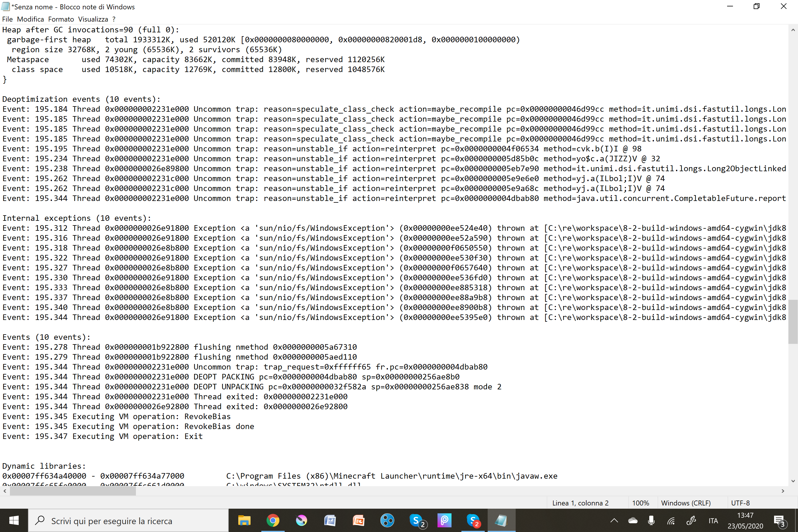Screen dimensions: 798x532
Task: Click the Windows Start button
Action: coord(14,520)
